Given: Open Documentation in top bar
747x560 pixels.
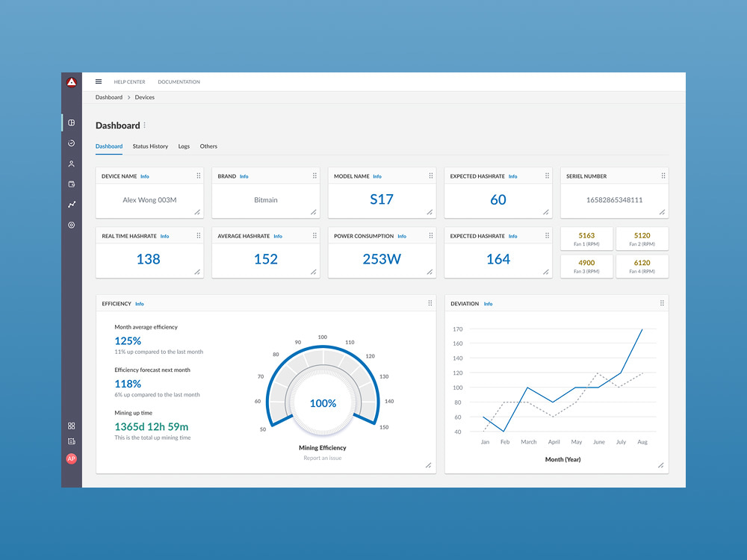Looking at the screenshot, I should coord(179,82).
